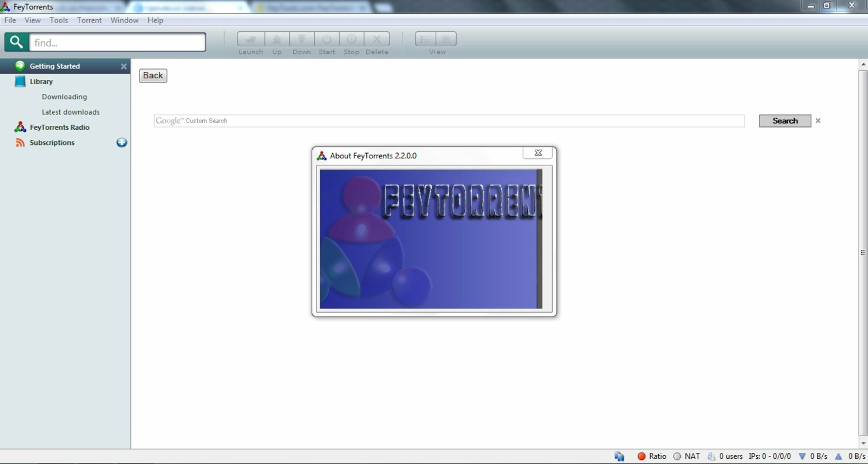Click the blue download speed arrow
Image resolution: width=868 pixels, height=464 pixels.
pyautogui.click(x=803, y=456)
